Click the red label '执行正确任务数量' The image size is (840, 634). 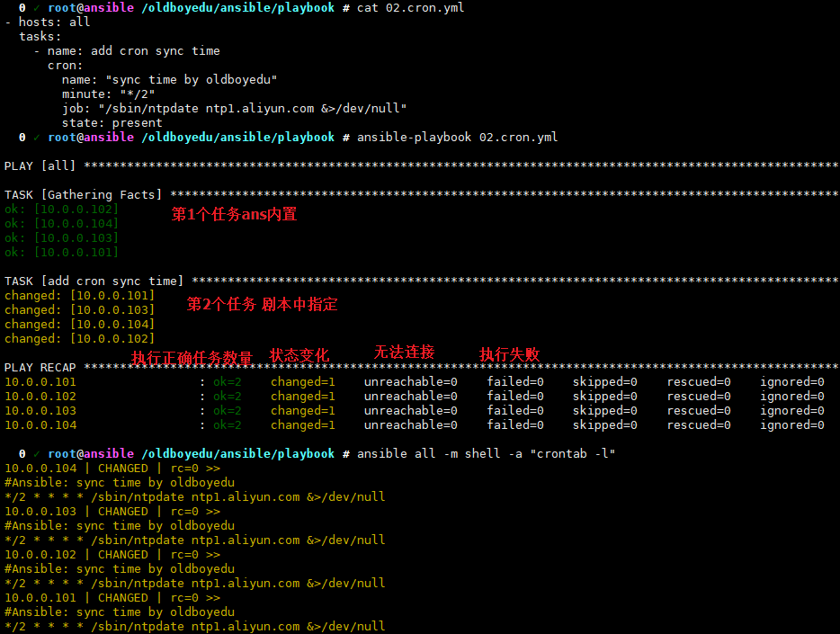click(x=192, y=358)
